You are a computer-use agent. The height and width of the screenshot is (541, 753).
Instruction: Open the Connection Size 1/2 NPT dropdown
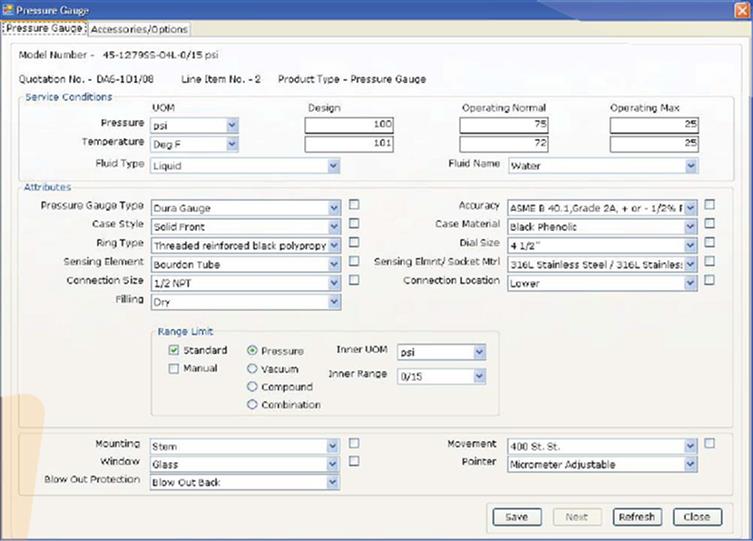[246, 283]
